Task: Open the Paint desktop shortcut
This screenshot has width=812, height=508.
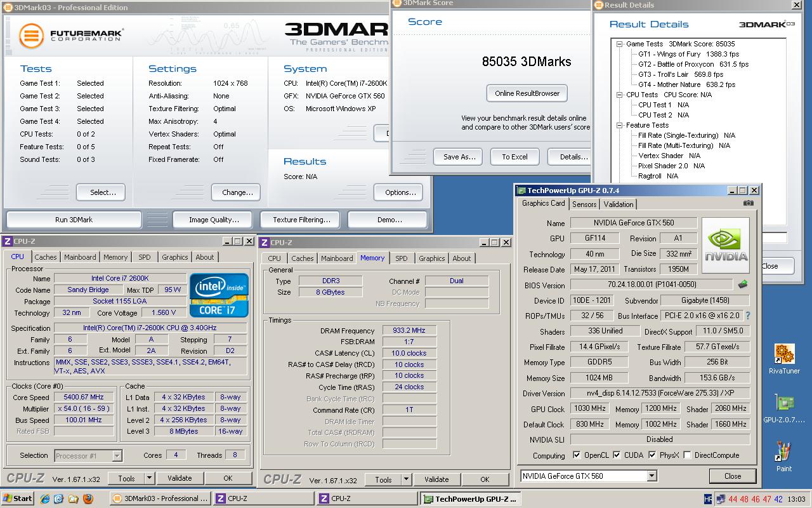Action: (x=784, y=458)
